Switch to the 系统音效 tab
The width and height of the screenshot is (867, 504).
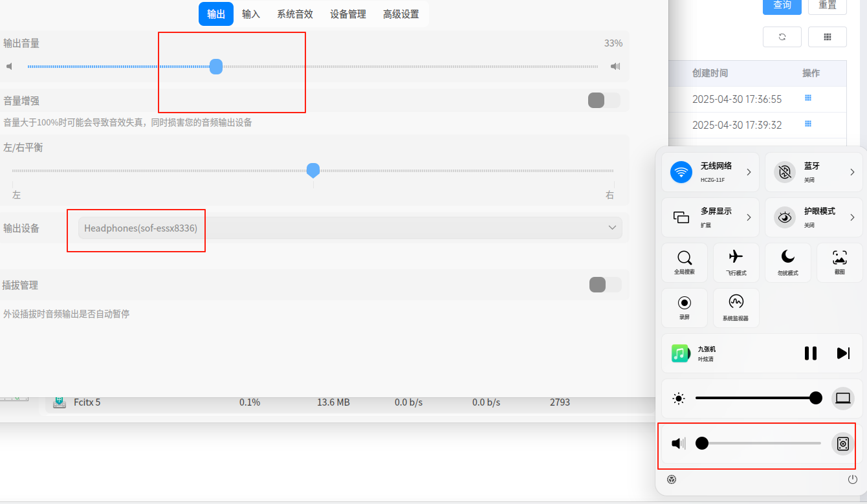coord(295,14)
